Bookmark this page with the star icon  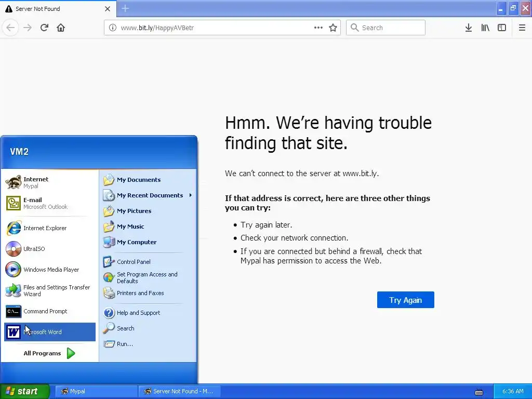(x=333, y=28)
